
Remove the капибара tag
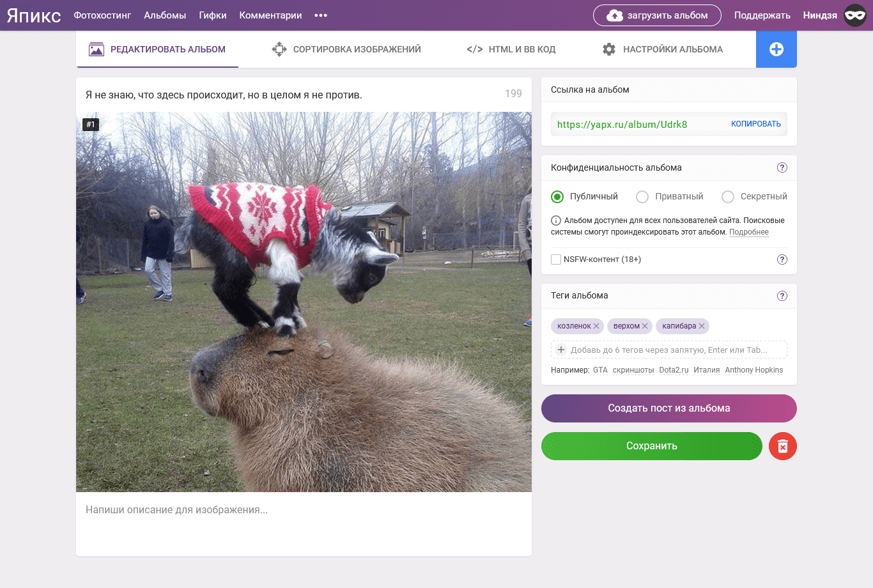pyautogui.click(x=702, y=326)
